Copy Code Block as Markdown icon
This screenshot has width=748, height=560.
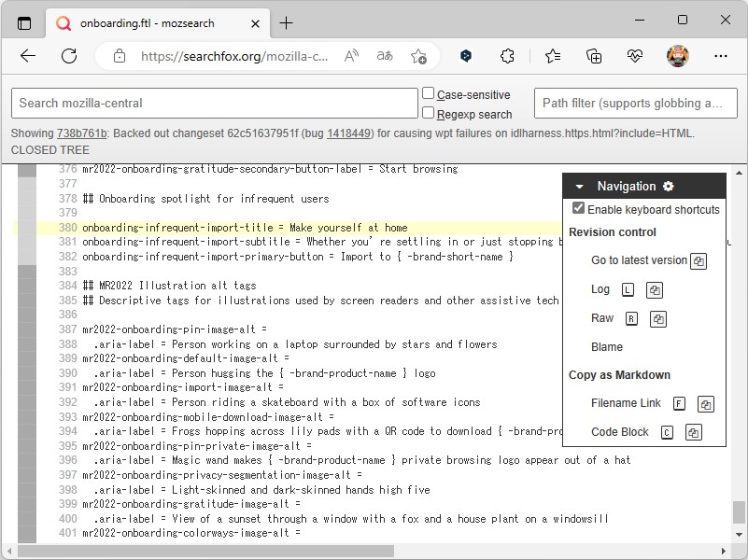click(x=693, y=433)
